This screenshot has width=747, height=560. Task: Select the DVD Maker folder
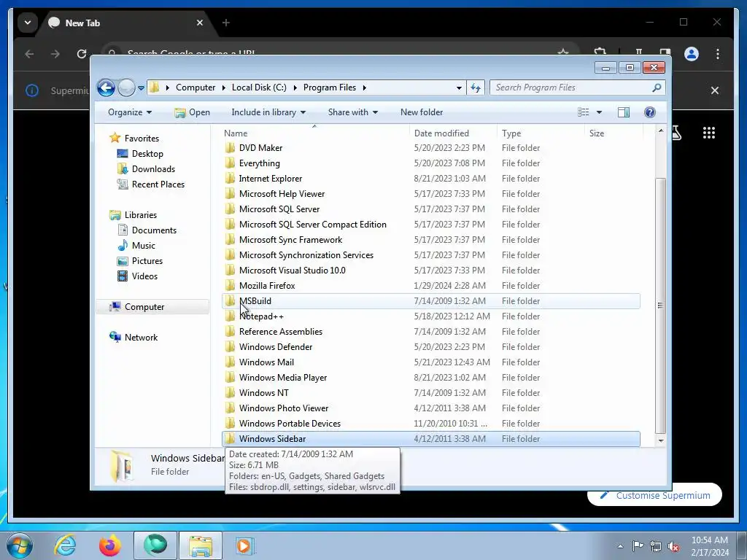pos(430,148)
